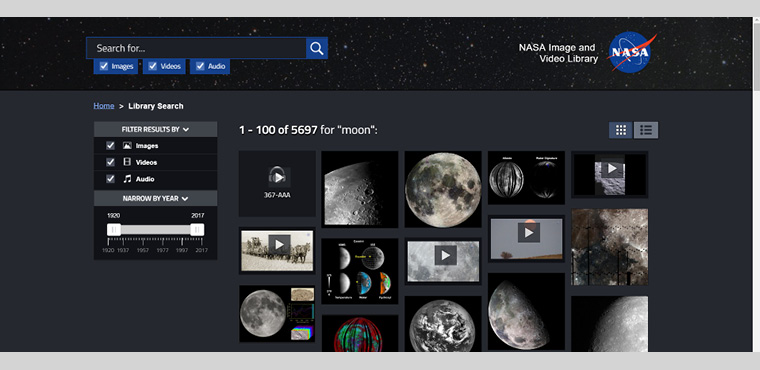
Task: Play the gray moon surface video
Action: [445, 255]
